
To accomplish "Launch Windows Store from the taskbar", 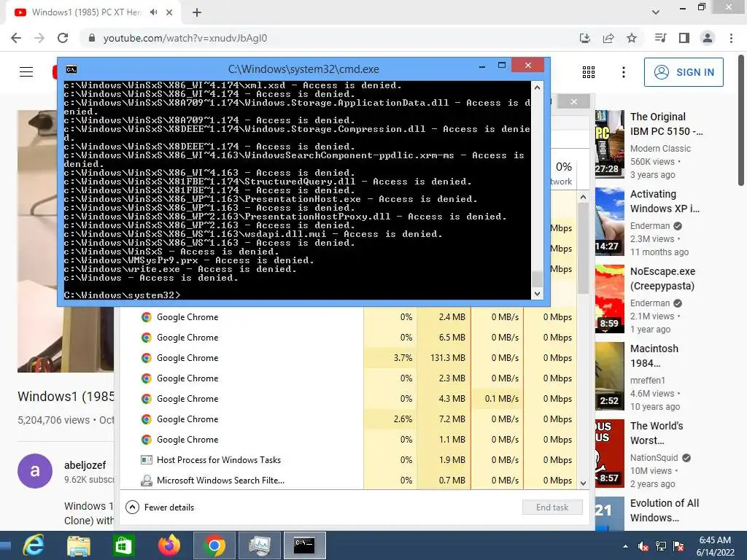I will click(123, 545).
